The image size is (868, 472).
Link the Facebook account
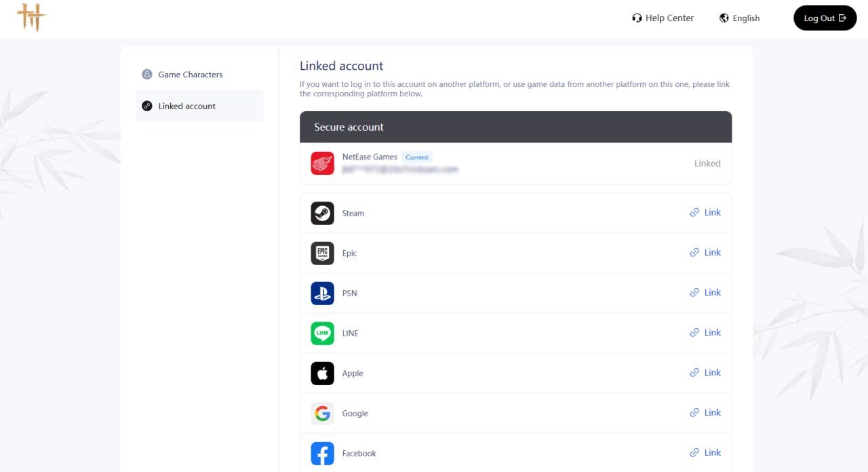[x=705, y=452]
